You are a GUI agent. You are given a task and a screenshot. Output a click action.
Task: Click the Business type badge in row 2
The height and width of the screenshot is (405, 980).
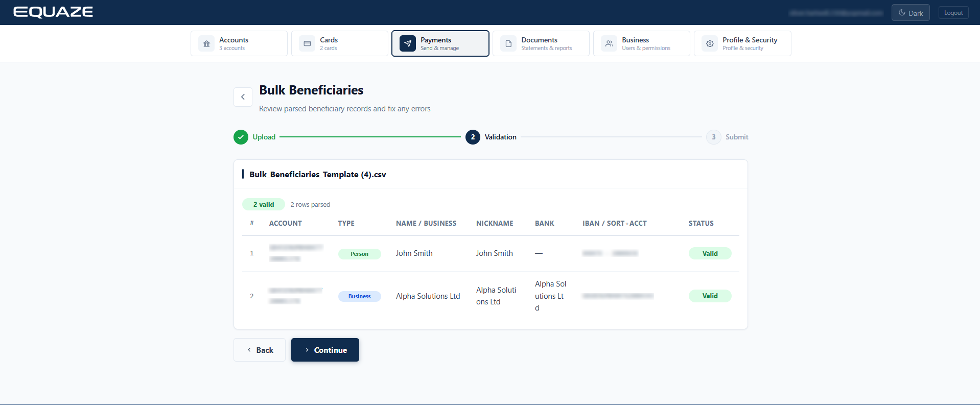(360, 296)
